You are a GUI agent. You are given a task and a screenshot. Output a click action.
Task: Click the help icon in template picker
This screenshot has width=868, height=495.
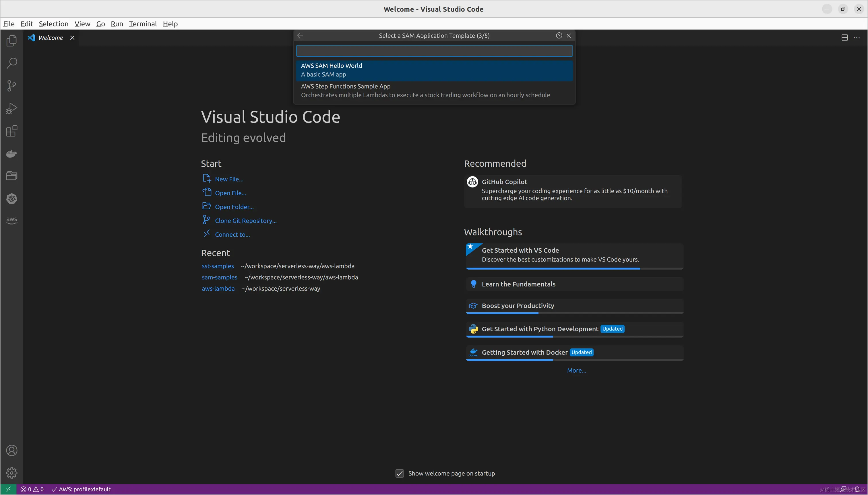click(x=559, y=36)
